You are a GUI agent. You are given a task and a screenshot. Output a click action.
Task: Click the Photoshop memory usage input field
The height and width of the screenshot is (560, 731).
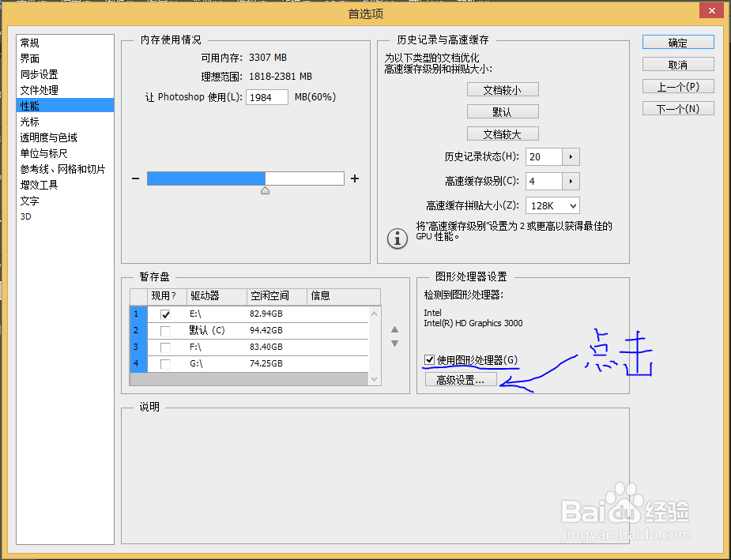(266, 97)
